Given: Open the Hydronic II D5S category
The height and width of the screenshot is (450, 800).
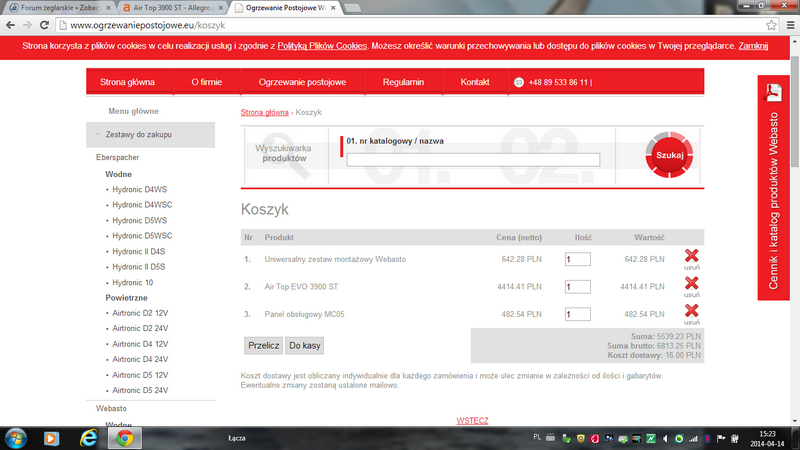Looking at the screenshot, I should coord(138,267).
